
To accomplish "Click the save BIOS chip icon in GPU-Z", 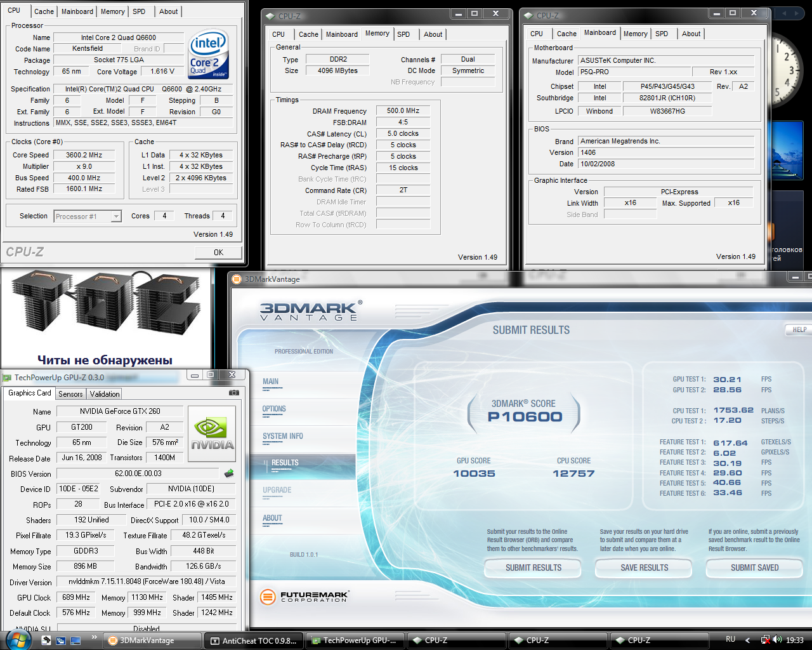I will [229, 473].
